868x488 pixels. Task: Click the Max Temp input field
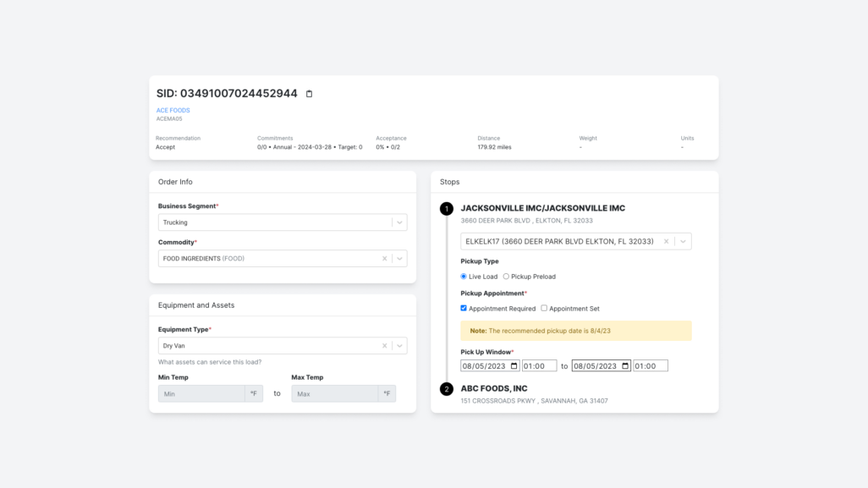(x=334, y=394)
